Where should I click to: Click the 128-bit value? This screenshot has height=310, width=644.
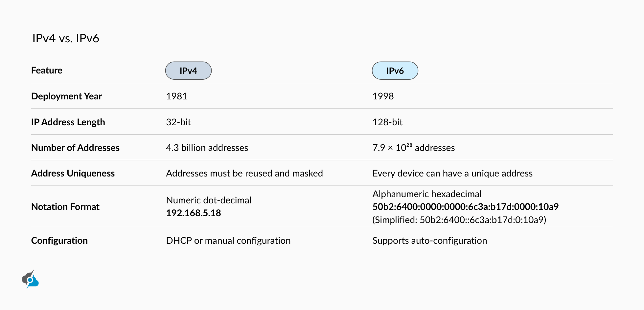[387, 122]
